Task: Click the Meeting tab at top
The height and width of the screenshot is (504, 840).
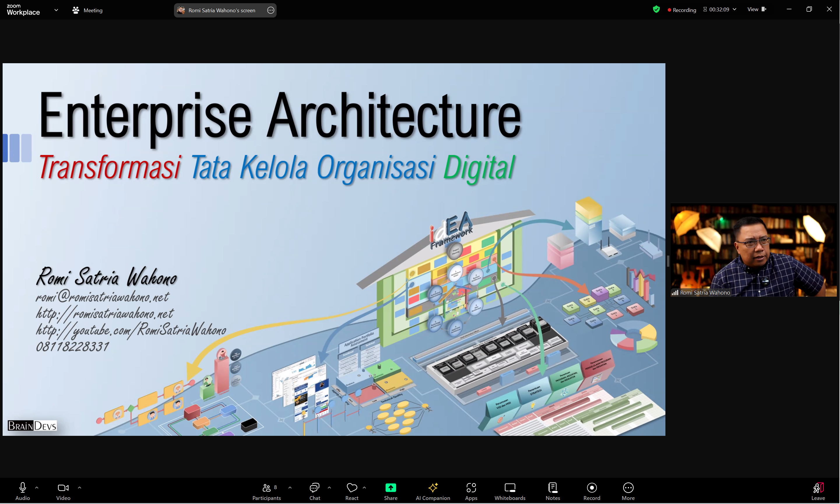Action: 88,10
